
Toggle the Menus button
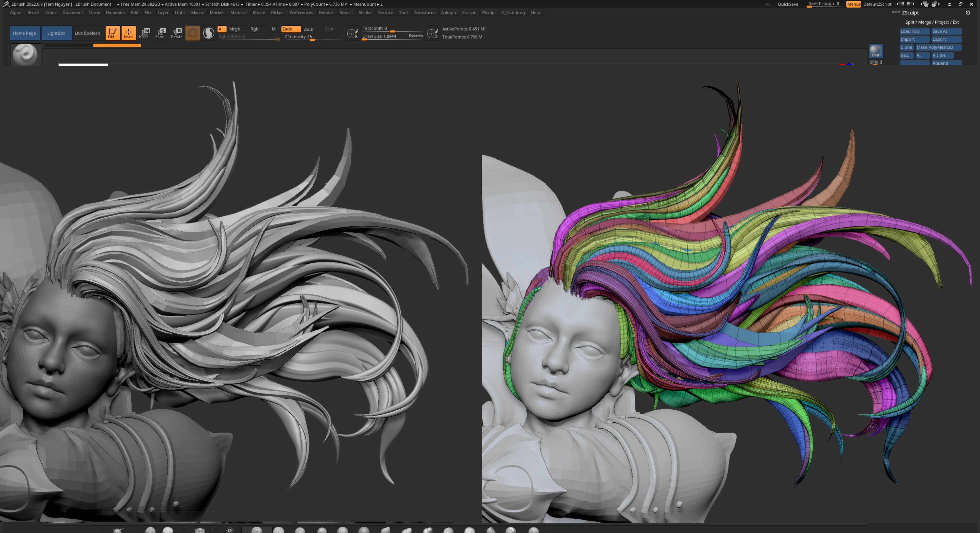(x=853, y=4)
